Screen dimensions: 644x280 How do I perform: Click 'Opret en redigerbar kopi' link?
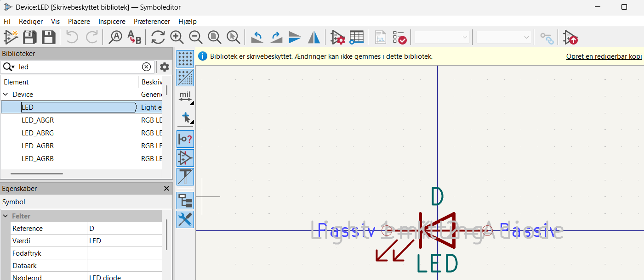click(x=604, y=56)
